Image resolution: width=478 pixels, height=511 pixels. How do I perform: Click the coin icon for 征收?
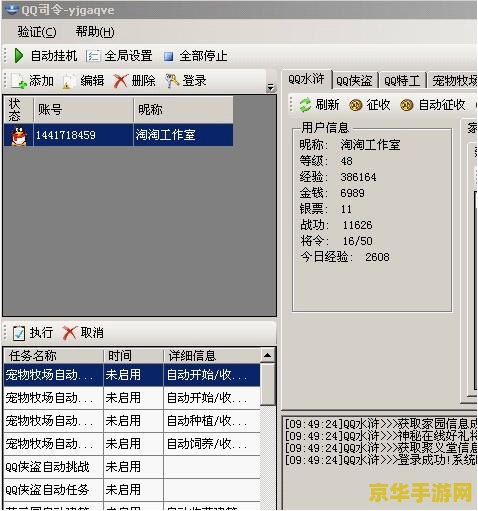click(x=355, y=105)
